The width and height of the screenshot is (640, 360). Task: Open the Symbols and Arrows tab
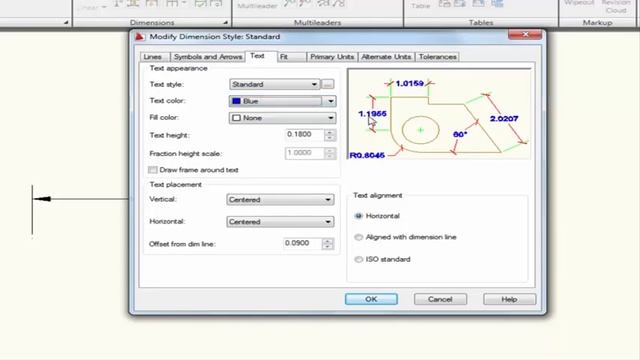[x=207, y=57]
